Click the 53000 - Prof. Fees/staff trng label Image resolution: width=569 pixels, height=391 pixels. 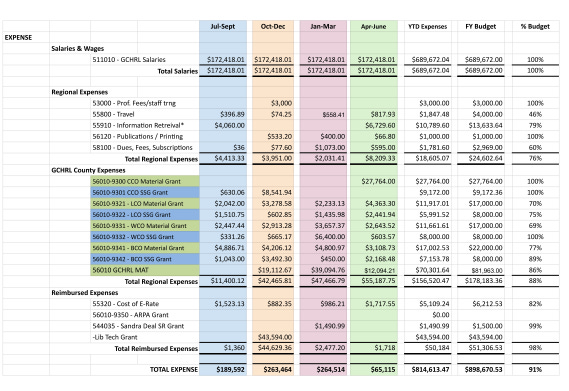point(134,103)
